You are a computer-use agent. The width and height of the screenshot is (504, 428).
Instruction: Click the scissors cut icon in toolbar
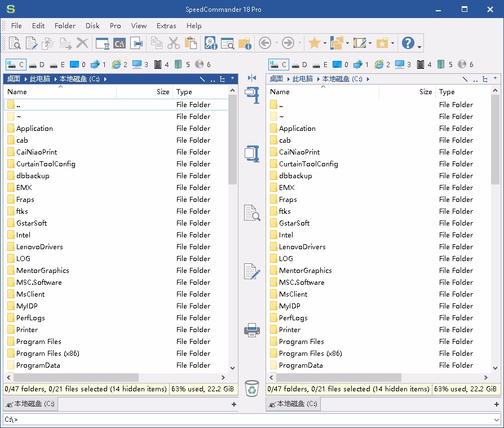pyautogui.click(x=174, y=43)
